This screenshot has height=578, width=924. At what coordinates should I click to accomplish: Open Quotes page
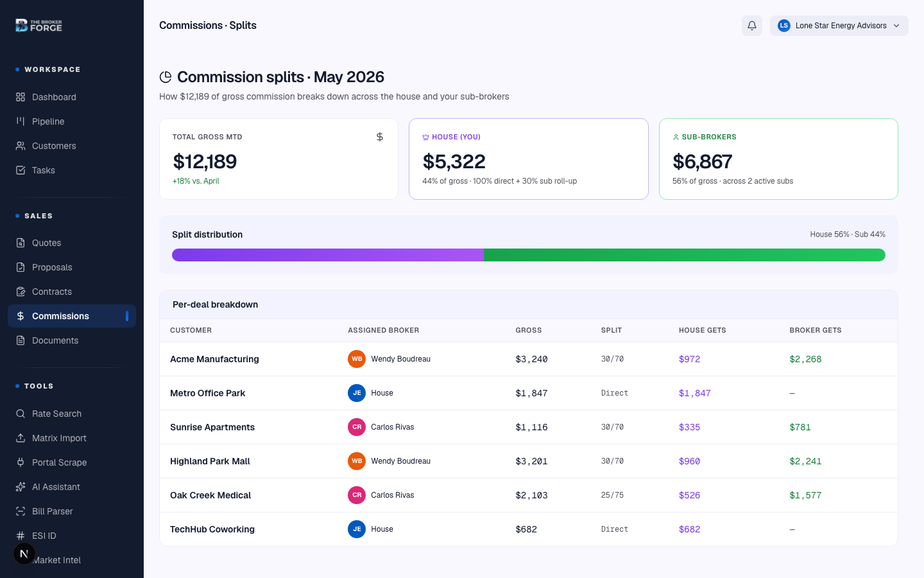click(72, 243)
